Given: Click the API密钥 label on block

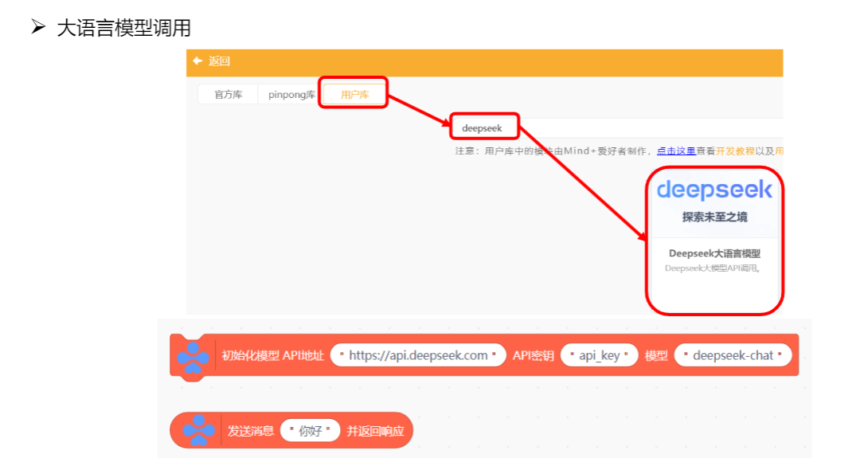Looking at the screenshot, I should click(533, 355).
